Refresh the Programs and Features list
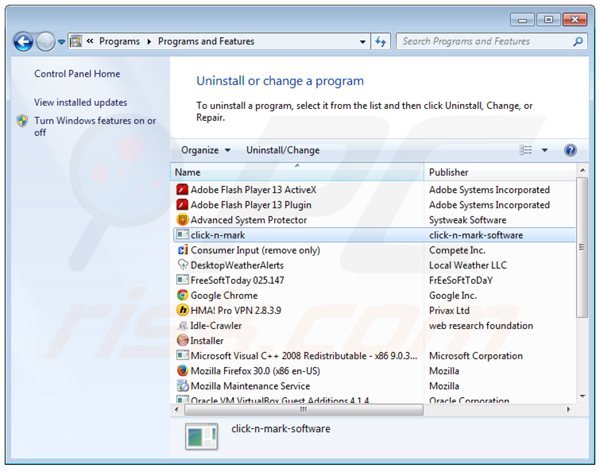The height and width of the screenshot is (472, 600). pos(380,41)
